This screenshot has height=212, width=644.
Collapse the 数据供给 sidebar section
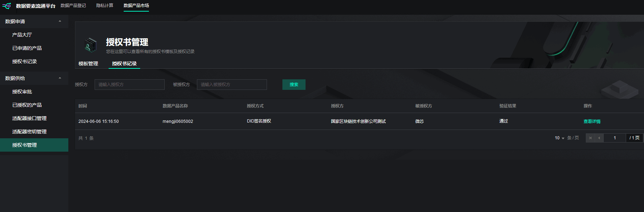(60, 78)
